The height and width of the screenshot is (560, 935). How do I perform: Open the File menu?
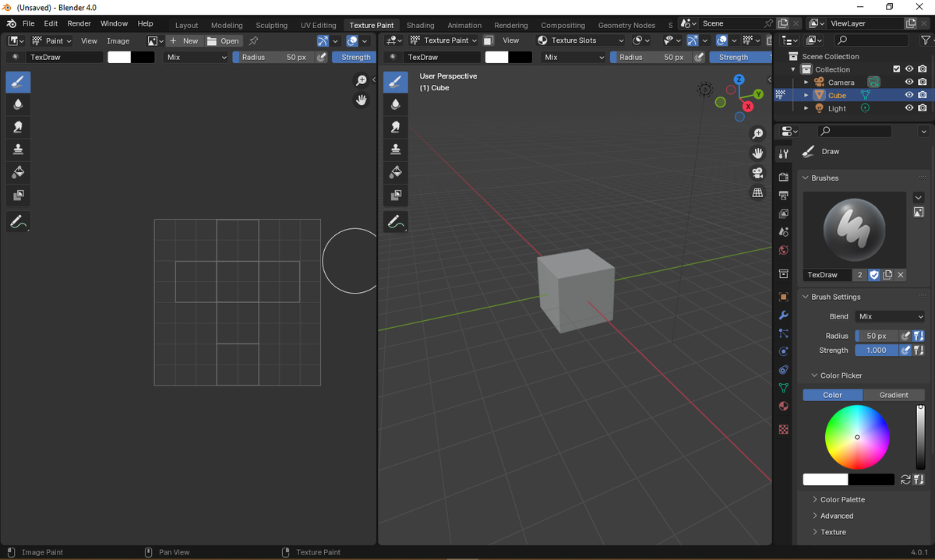(28, 23)
